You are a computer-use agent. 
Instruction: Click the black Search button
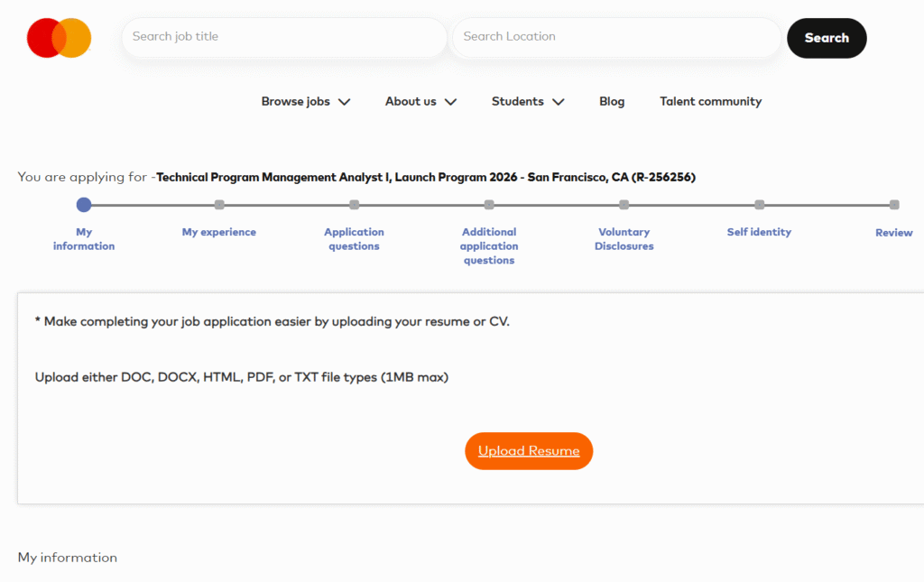point(827,38)
